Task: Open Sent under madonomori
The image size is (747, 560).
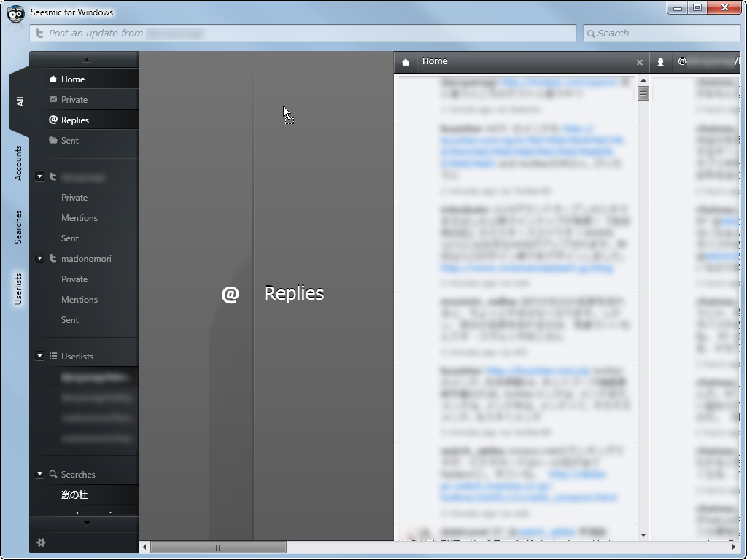Action: coord(70,320)
